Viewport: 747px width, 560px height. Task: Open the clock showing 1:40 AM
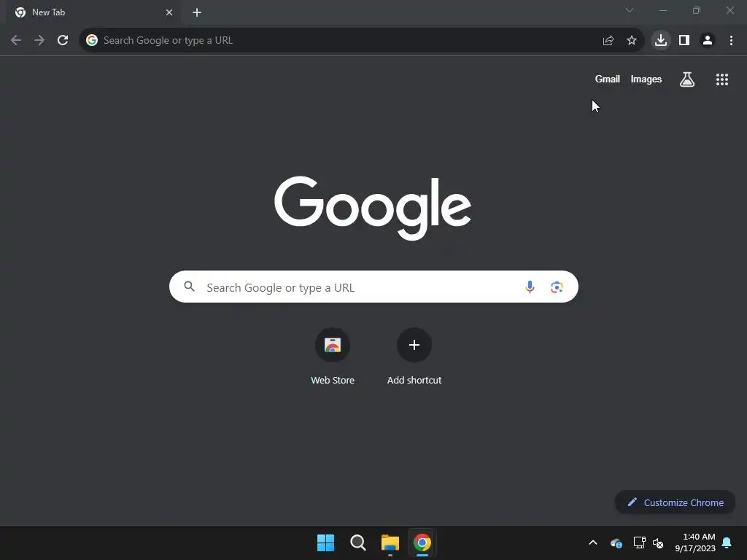click(695, 542)
